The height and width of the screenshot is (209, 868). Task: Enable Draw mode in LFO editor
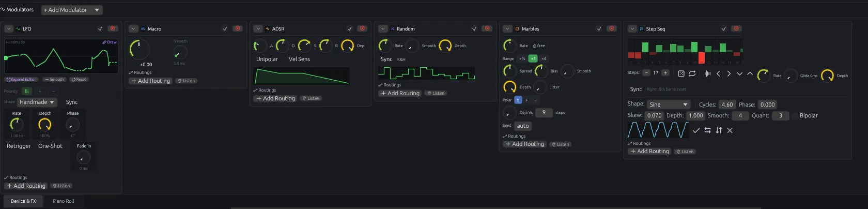coord(110,42)
